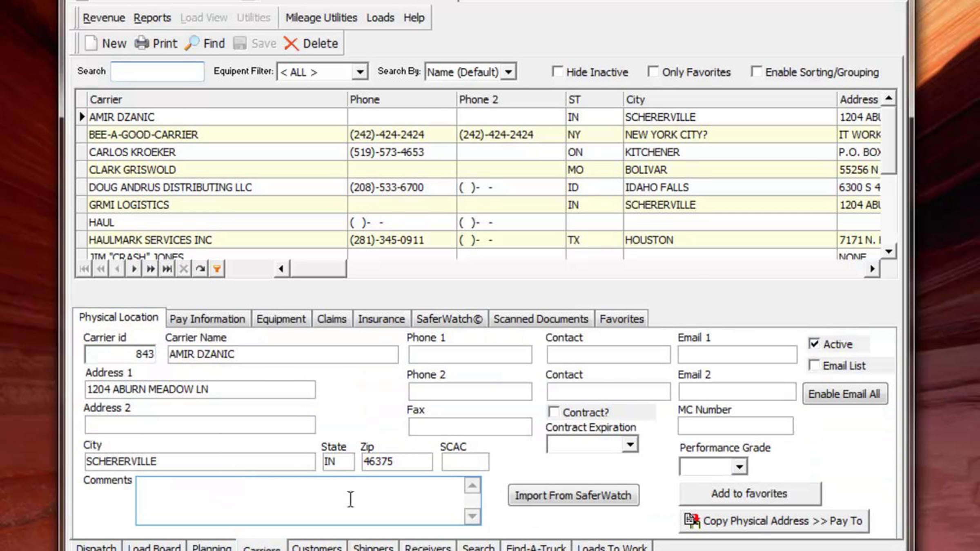Screen dimensions: 980x551
Task: Click into the Comments text box
Action: point(300,501)
